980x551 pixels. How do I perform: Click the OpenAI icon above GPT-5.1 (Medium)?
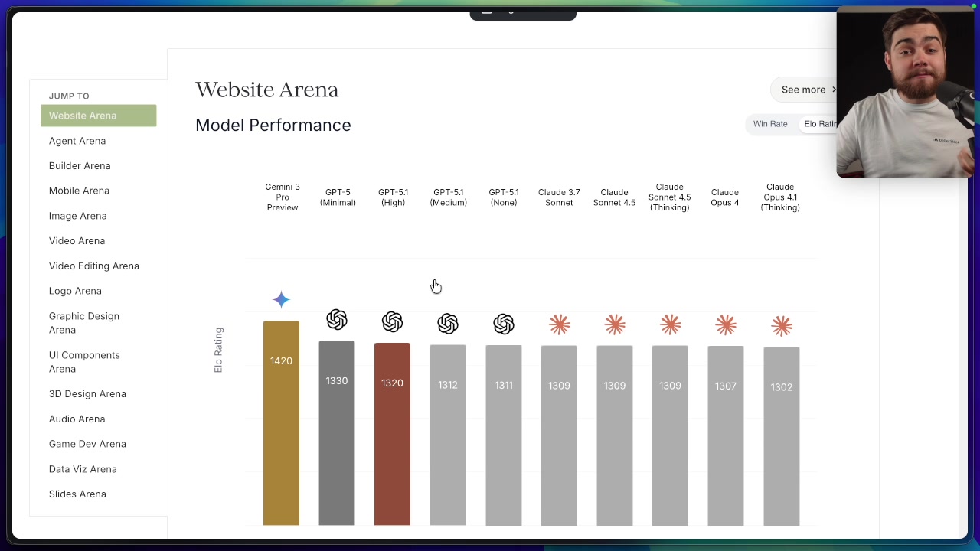tap(448, 324)
